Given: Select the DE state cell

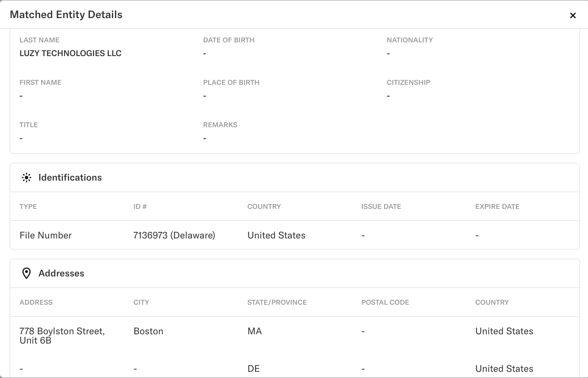Looking at the screenshot, I should coord(253,369).
